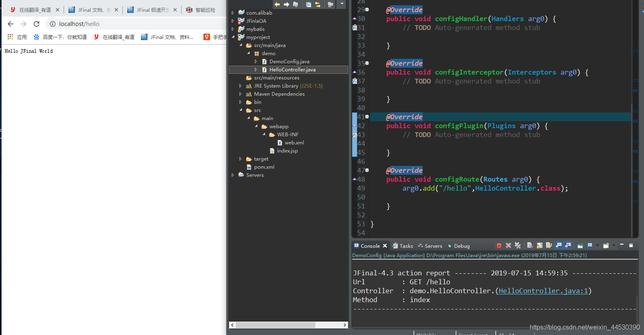Screen dimensions: 644x335
Task: Toggle Show Console When Standard Error Changes
Action: pos(568,245)
